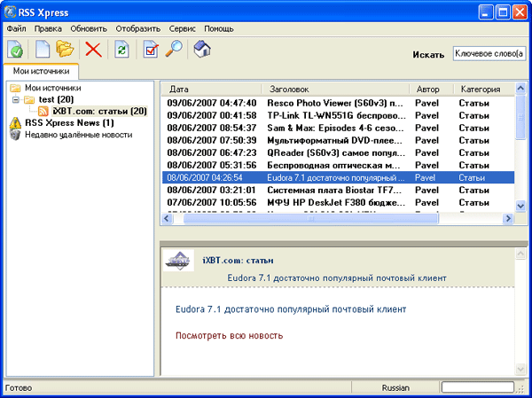The height and width of the screenshot is (398, 532).
Task: Select the Мои источники tab
Action: [x=41, y=71]
